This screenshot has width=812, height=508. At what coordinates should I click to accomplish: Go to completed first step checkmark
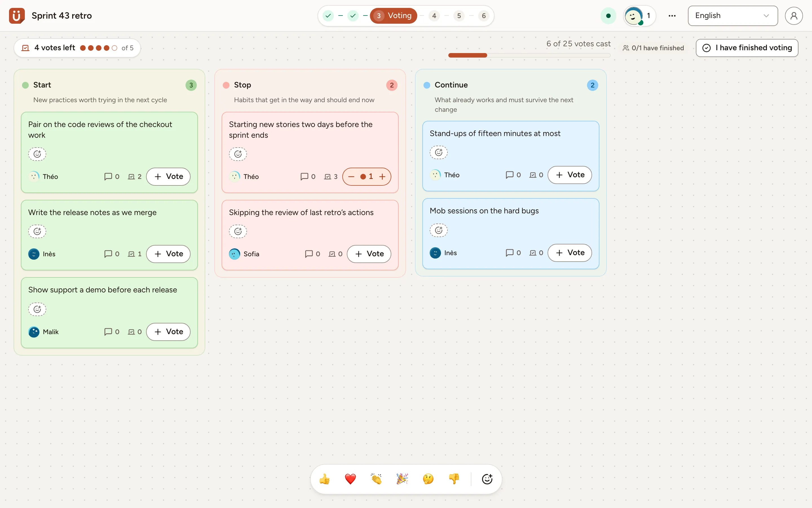click(328, 16)
